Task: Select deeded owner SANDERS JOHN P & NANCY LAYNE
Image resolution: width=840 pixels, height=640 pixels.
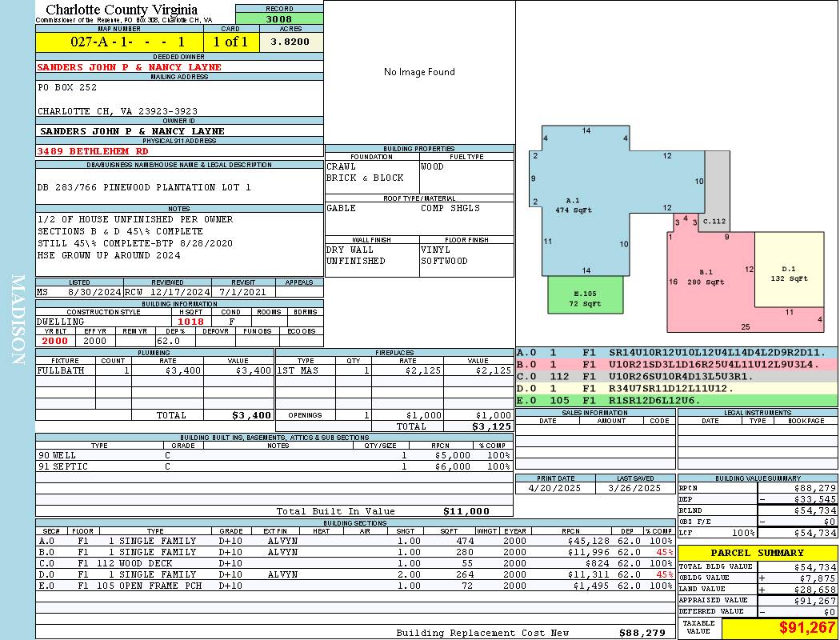Action: [129, 67]
